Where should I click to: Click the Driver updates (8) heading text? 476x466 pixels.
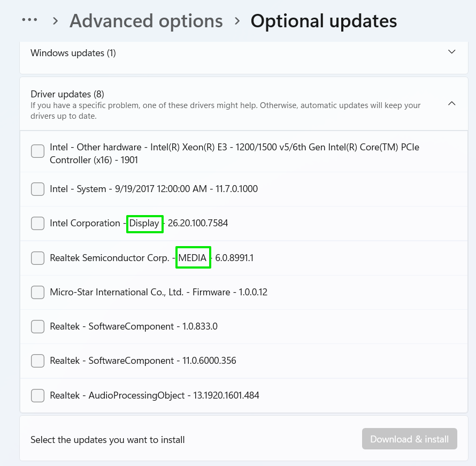click(x=67, y=94)
